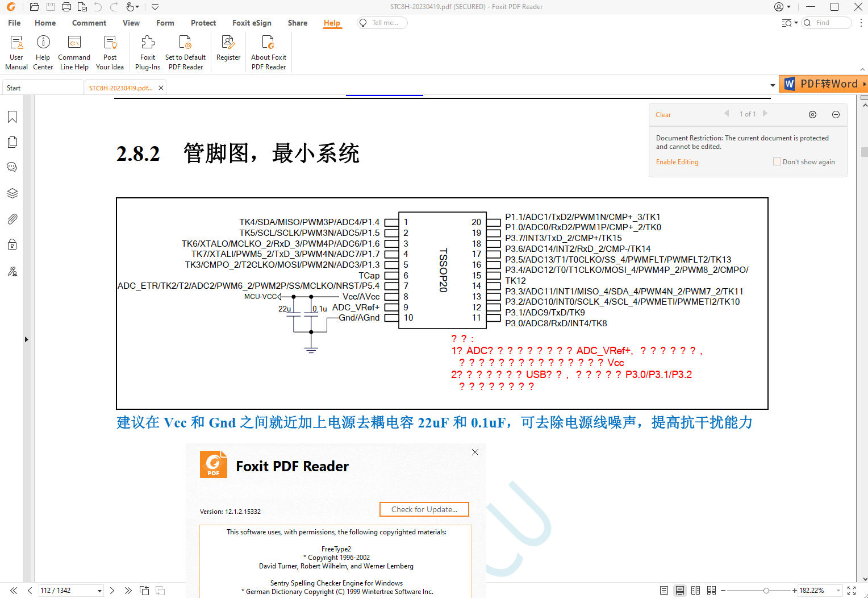Image resolution: width=868 pixels, height=598 pixels.
Task: Click Command Line Help icon
Action: 74,51
